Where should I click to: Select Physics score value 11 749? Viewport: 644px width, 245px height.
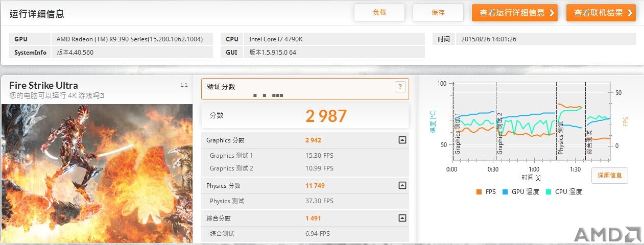tap(315, 186)
